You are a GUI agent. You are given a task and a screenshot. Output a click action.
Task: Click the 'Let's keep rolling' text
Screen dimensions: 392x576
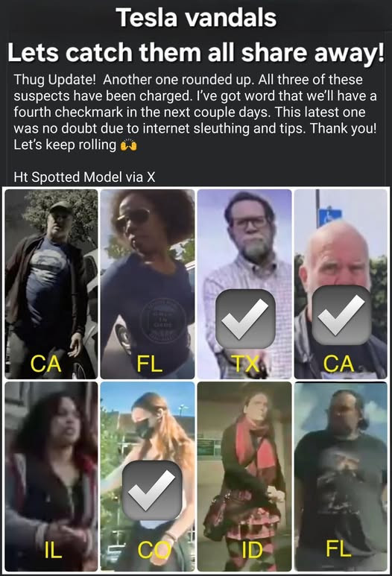point(65,145)
